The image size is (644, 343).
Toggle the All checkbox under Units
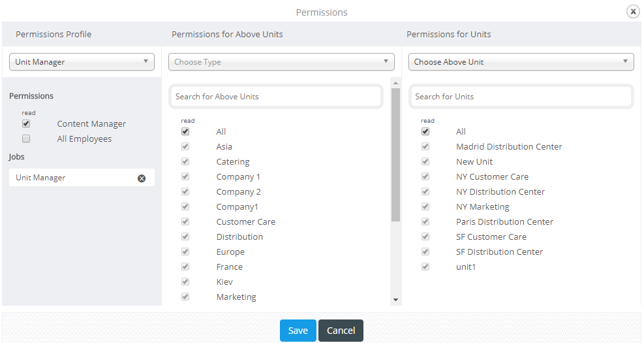[425, 131]
